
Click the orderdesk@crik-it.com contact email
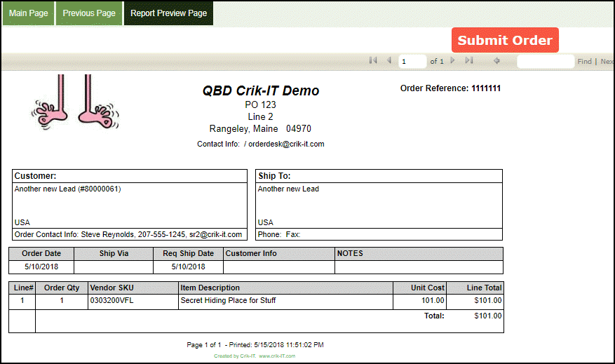coord(286,144)
